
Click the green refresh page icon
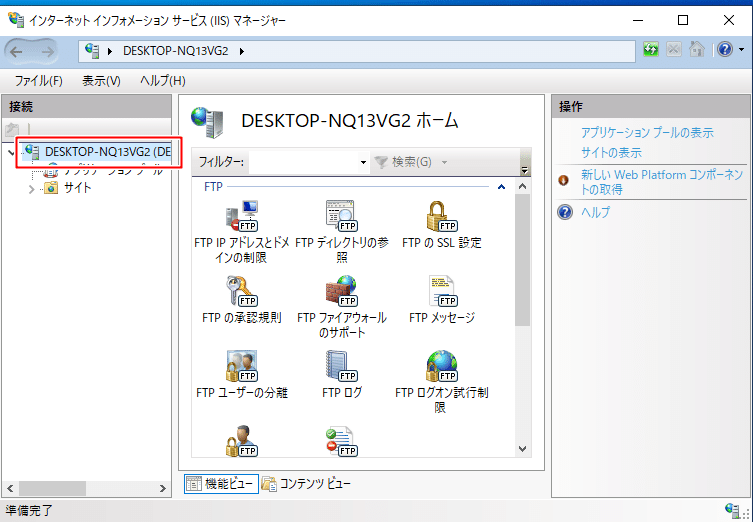(x=651, y=49)
